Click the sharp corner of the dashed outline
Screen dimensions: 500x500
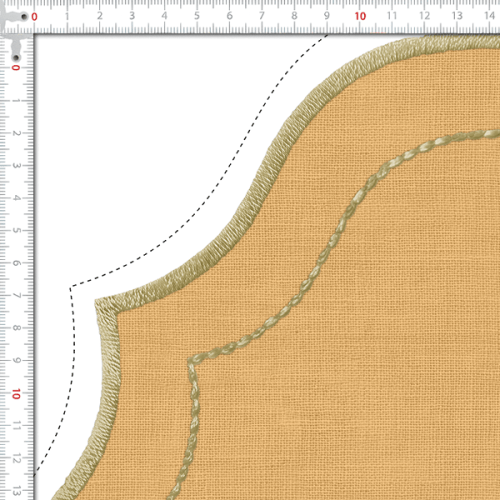click(71, 287)
